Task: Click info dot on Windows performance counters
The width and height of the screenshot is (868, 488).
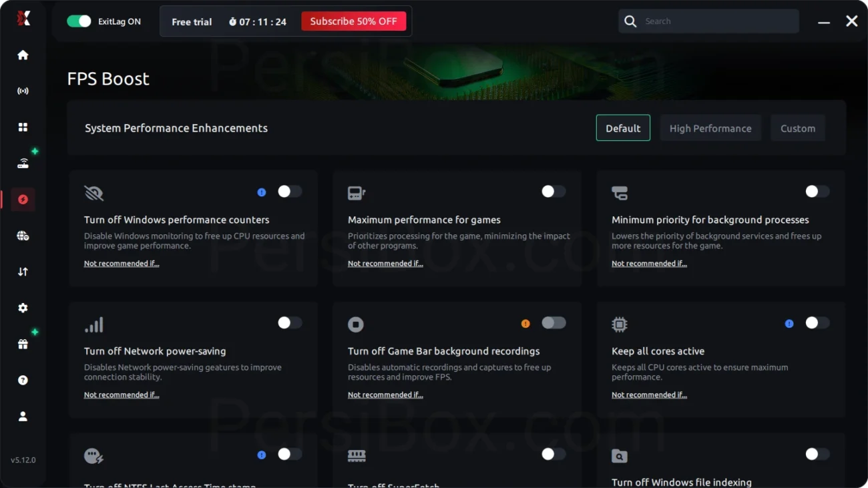Action: [262, 192]
